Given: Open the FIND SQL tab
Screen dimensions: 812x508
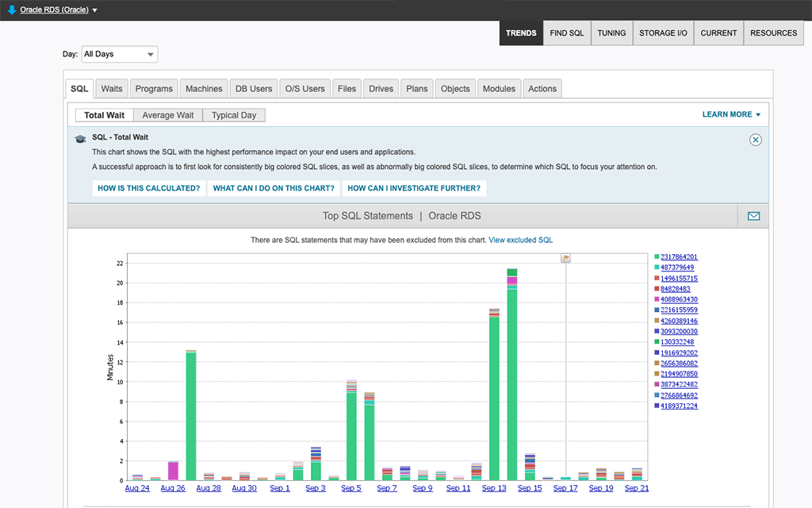Looking at the screenshot, I should pyautogui.click(x=566, y=33).
